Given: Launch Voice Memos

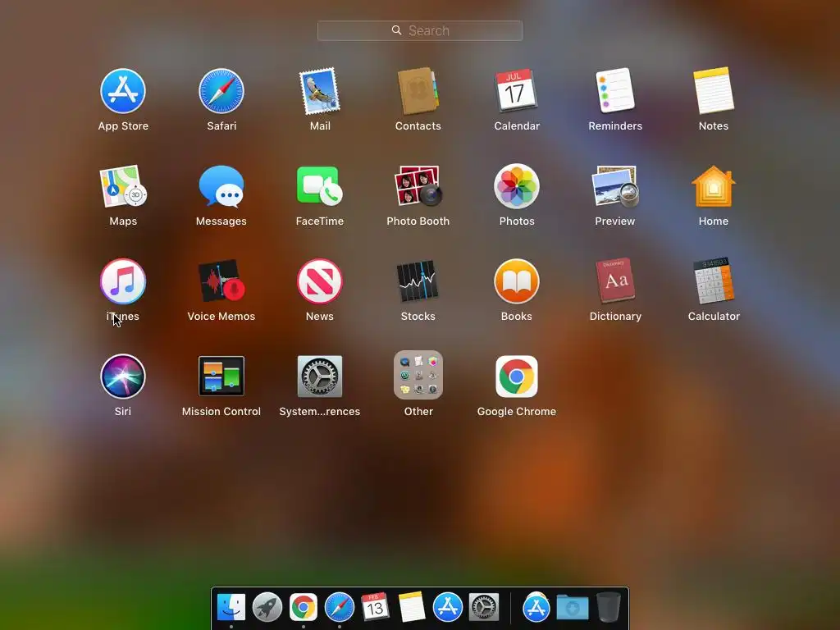Looking at the screenshot, I should [x=221, y=281].
